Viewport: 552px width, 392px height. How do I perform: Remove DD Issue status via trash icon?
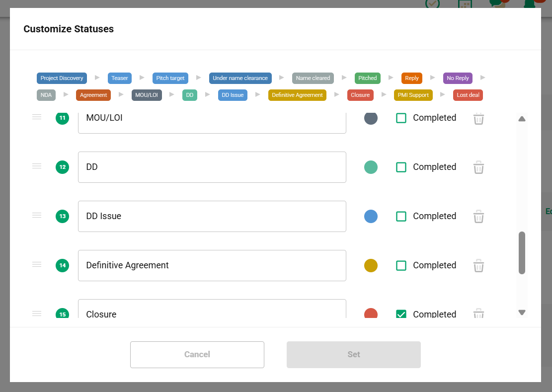point(478,217)
